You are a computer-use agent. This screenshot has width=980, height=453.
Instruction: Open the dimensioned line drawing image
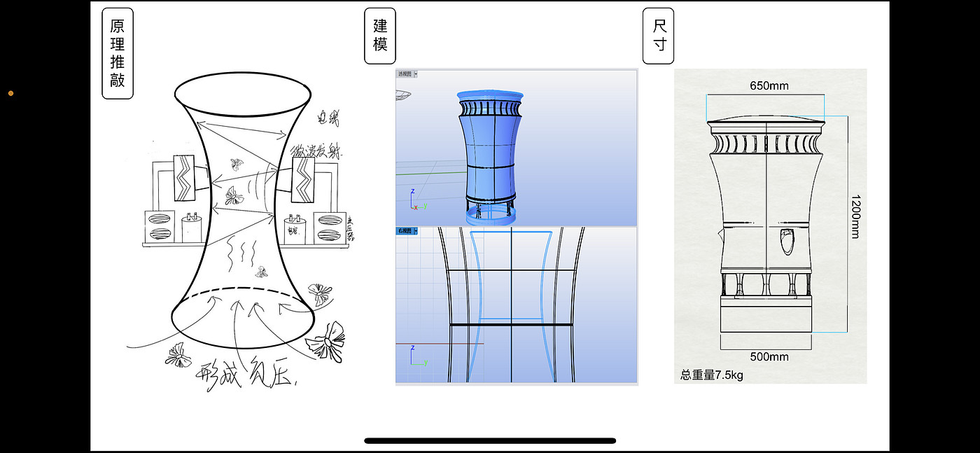click(770, 226)
